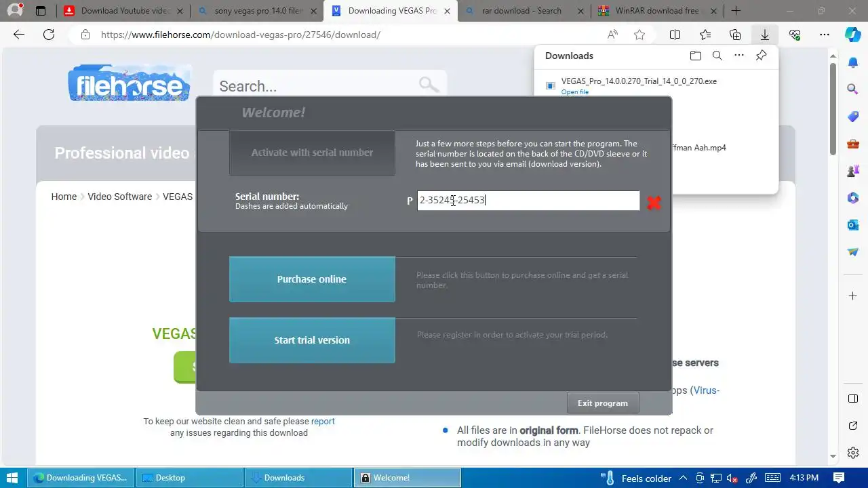Switch to WinRAR download free tab

coord(656,11)
